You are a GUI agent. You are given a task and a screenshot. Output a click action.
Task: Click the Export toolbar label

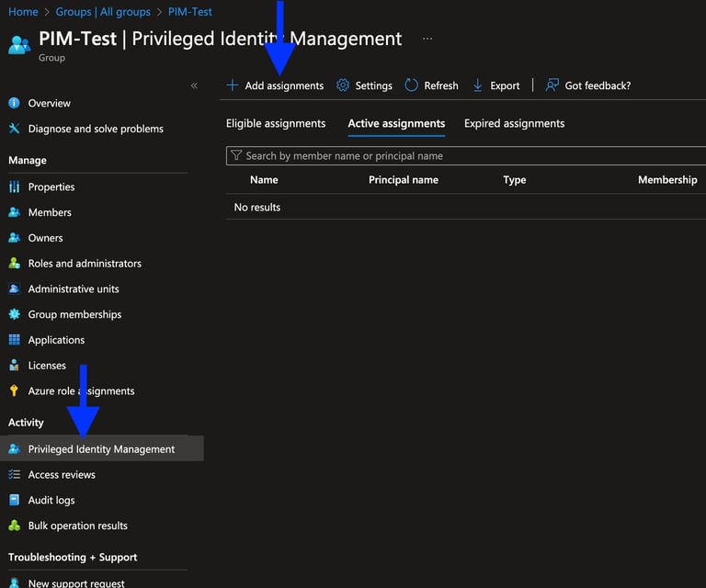point(505,85)
